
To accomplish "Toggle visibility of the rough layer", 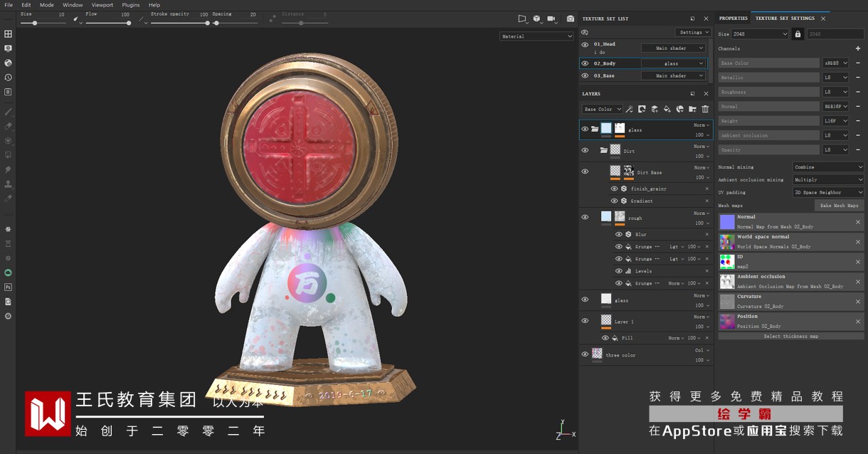I will pos(586,218).
